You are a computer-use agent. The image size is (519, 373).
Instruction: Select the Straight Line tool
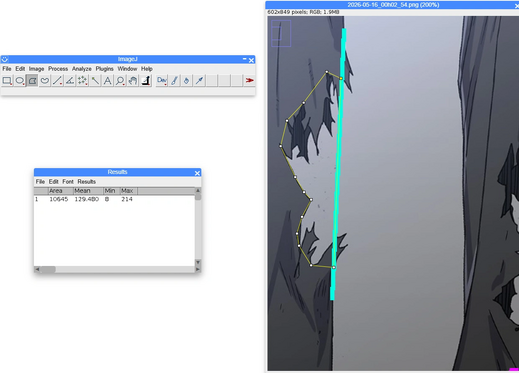[x=57, y=81]
